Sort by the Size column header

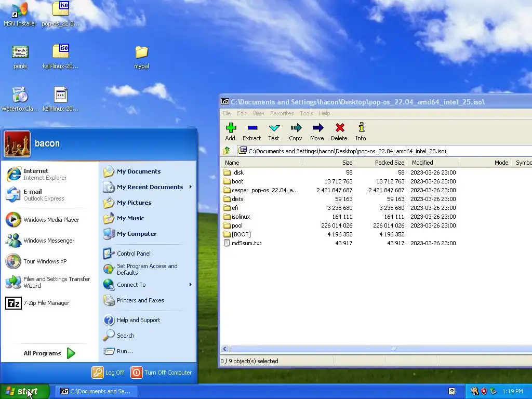point(329,163)
